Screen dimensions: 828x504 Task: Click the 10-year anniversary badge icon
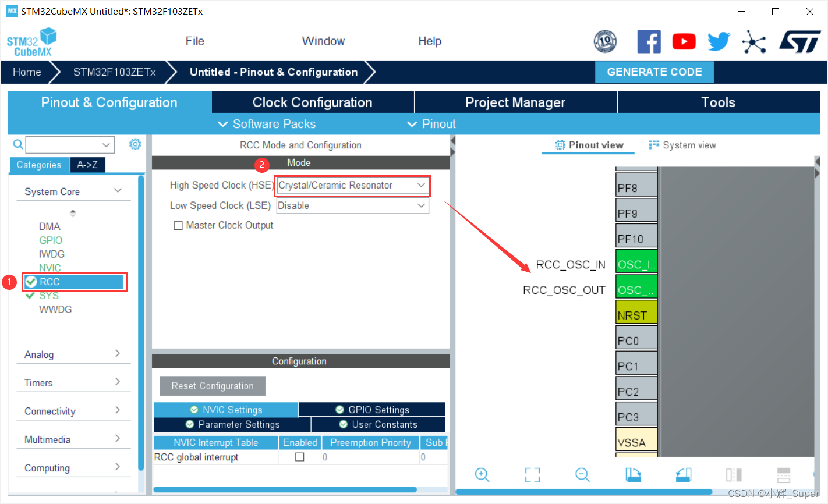(x=605, y=41)
